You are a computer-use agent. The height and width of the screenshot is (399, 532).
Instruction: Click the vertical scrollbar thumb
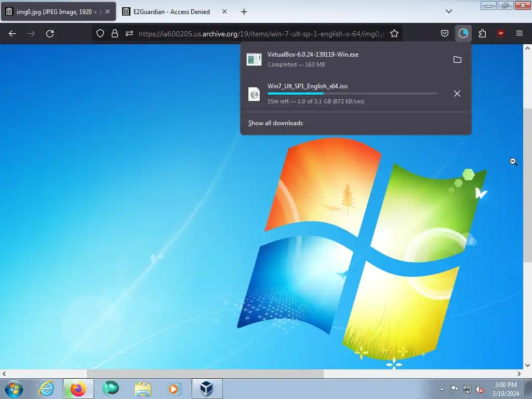(527, 185)
